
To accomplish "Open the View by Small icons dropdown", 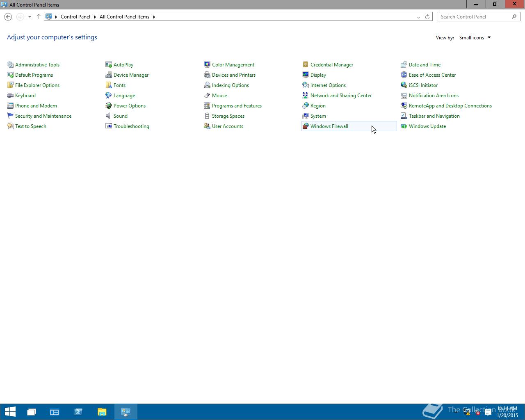I will tap(475, 38).
